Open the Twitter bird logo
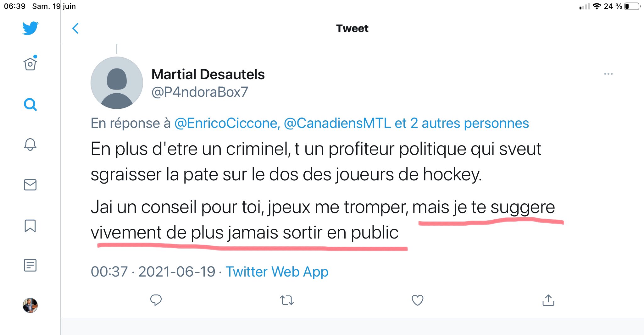 pos(30,28)
